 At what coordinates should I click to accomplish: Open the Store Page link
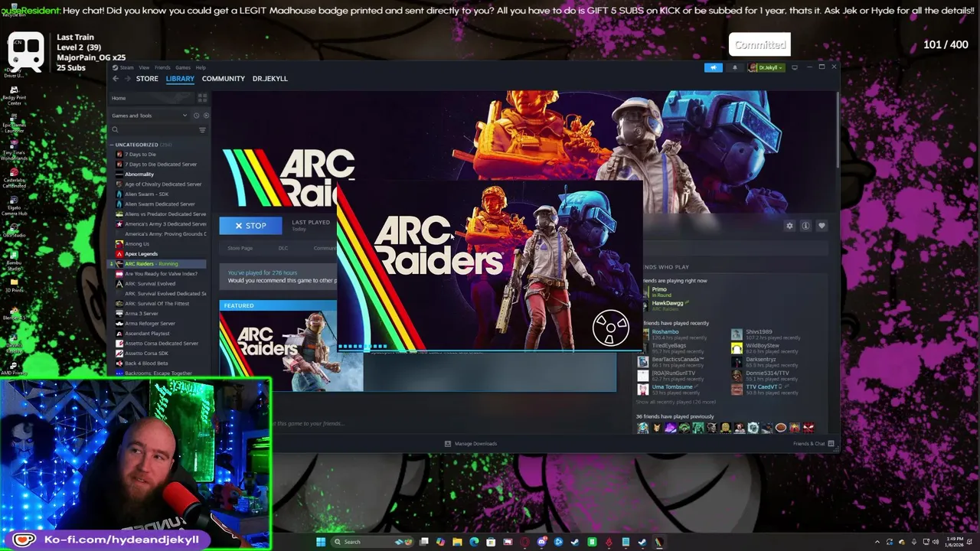(240, 248)
